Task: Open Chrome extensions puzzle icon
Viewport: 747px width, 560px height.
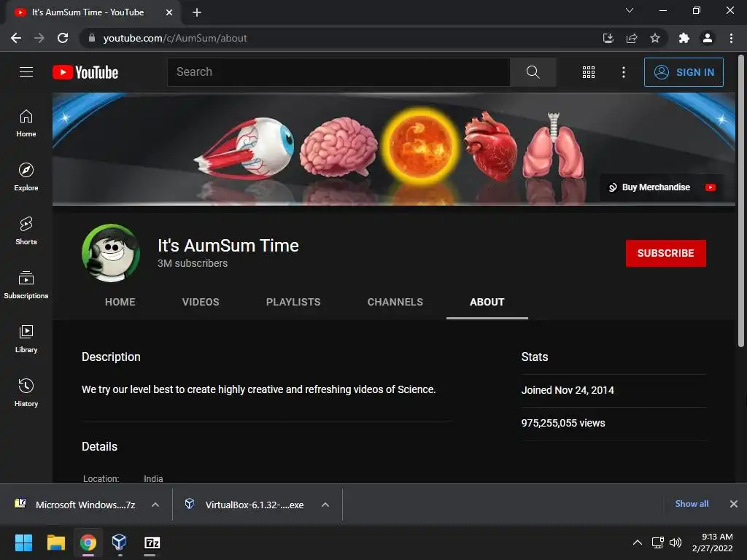Action: [684, 38]
